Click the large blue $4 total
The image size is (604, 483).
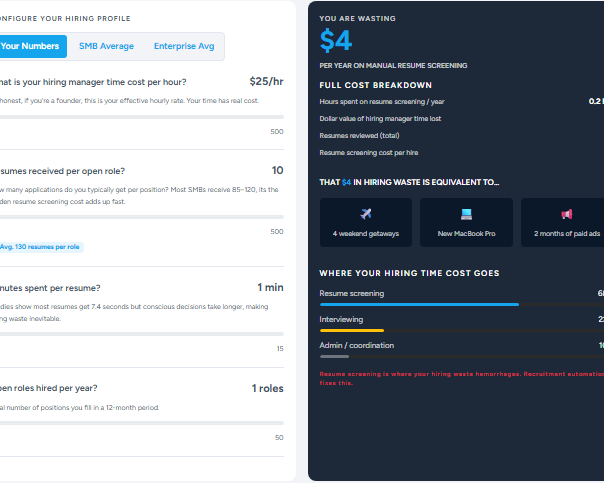(x=336, y=40)
